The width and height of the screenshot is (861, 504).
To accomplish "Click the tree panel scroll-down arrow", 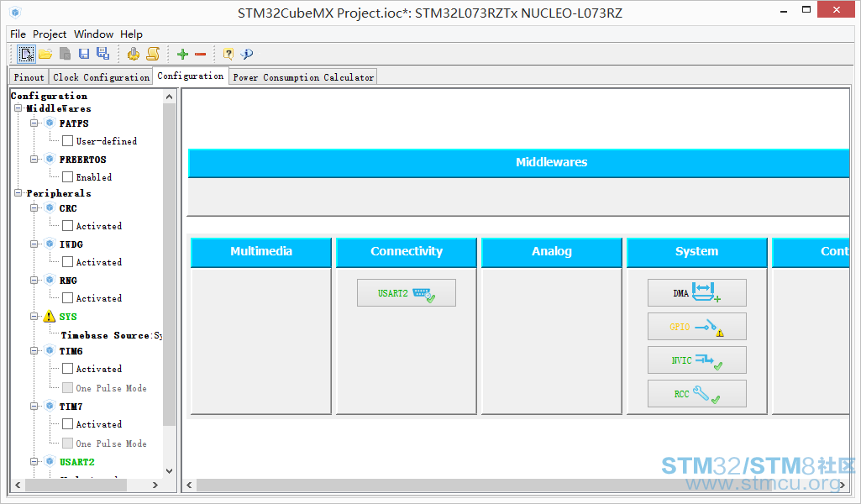I will click(169, 471).
